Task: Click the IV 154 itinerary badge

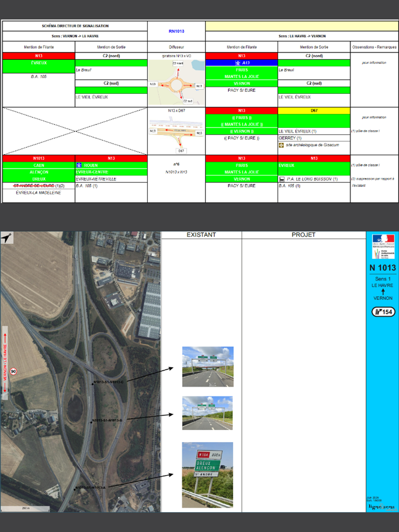Action: pos(383,312)
